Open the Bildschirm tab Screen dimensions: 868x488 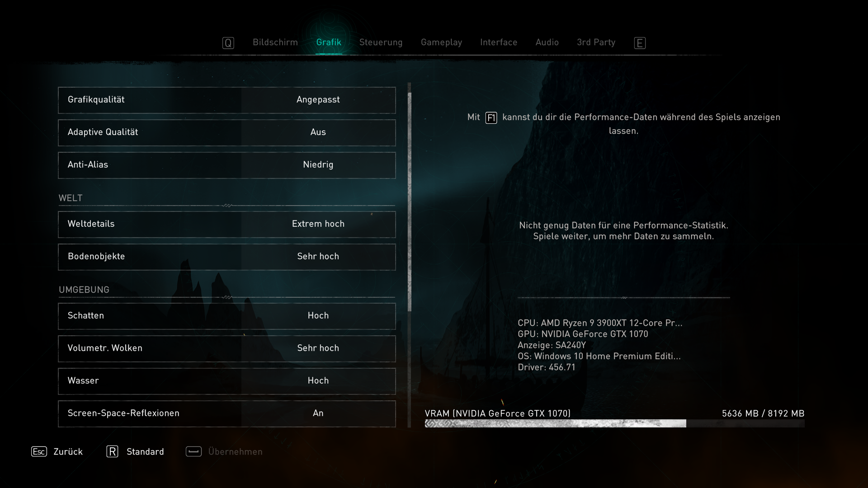275,42
